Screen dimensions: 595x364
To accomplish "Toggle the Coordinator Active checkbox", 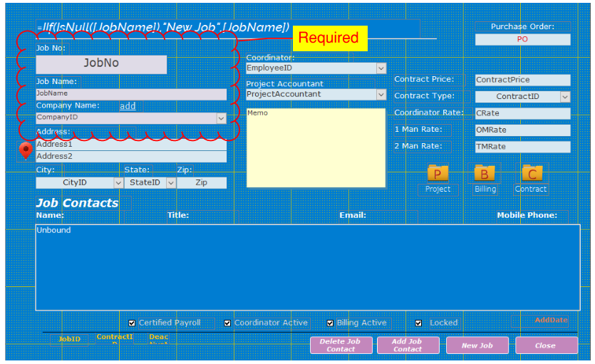I will pyautogui.click(x=227, y=323).
